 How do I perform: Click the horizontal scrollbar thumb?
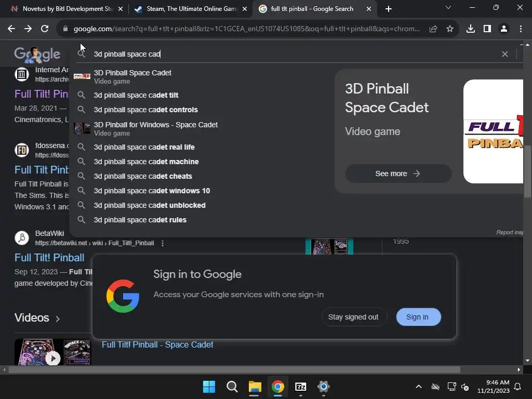pyautogui.click(x=234, y=369)
